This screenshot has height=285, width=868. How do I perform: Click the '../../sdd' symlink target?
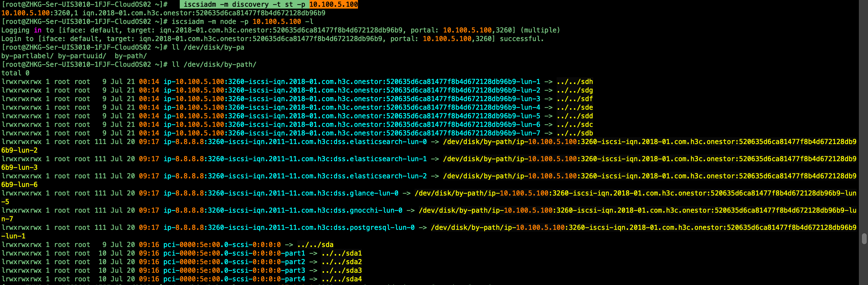575,116
